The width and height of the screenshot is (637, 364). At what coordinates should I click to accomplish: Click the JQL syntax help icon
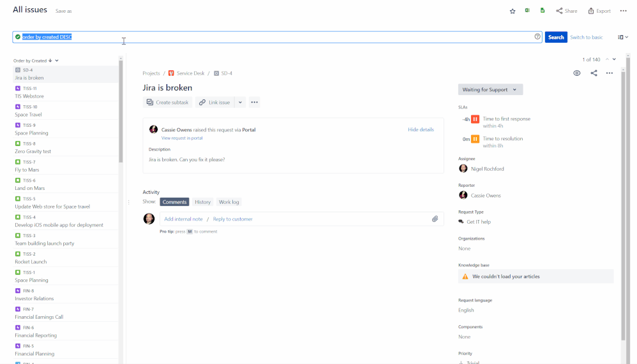coord(537,36)
